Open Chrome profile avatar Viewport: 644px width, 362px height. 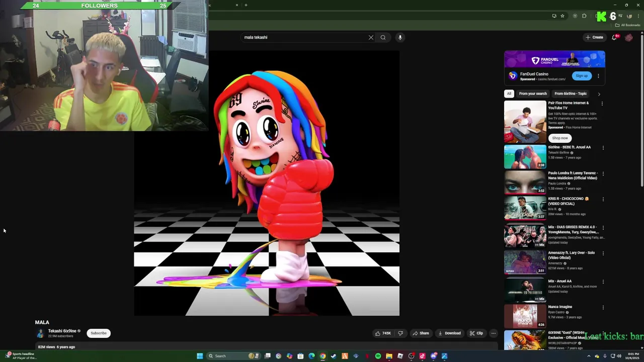click(x=629, y=16)
